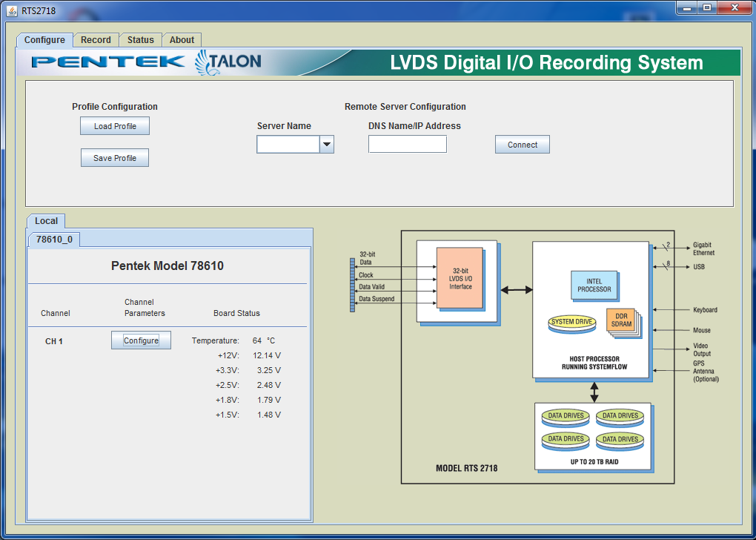
Task: Click the Remote Server Configuration label
Action: pyautogui.click(x=405, y=107)
